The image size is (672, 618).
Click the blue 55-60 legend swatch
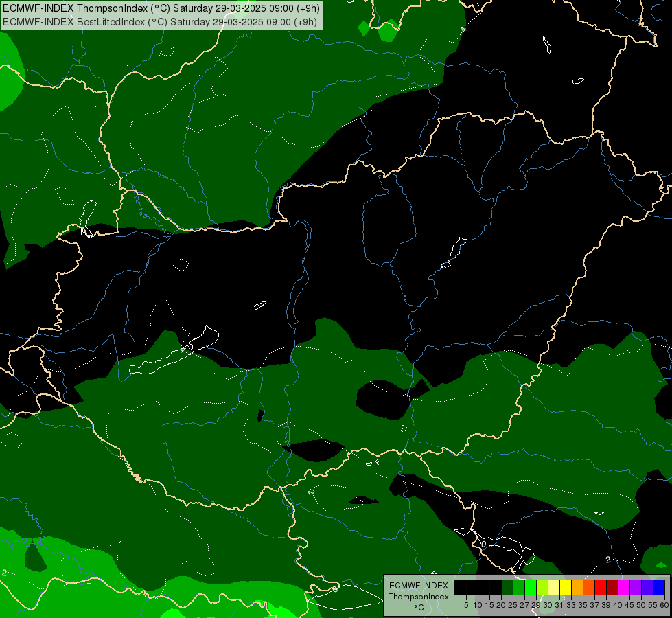pos(659,587)
